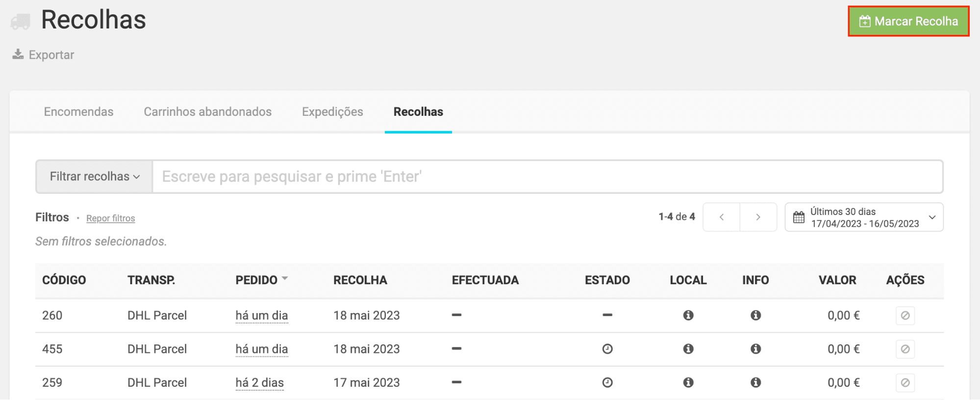Show LOCAL info icon for pickup 259
The width and height of the screenshot is (980, 400).
tap(688, 382)
